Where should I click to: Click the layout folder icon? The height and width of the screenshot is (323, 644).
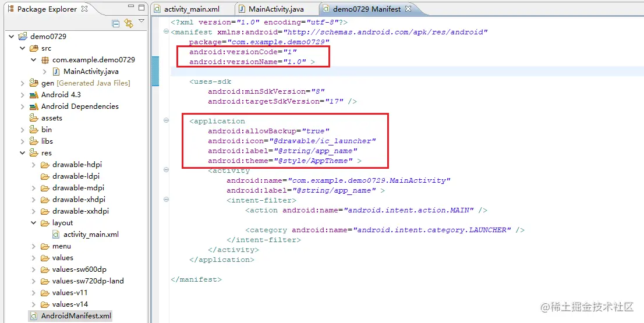click(45, 223)
